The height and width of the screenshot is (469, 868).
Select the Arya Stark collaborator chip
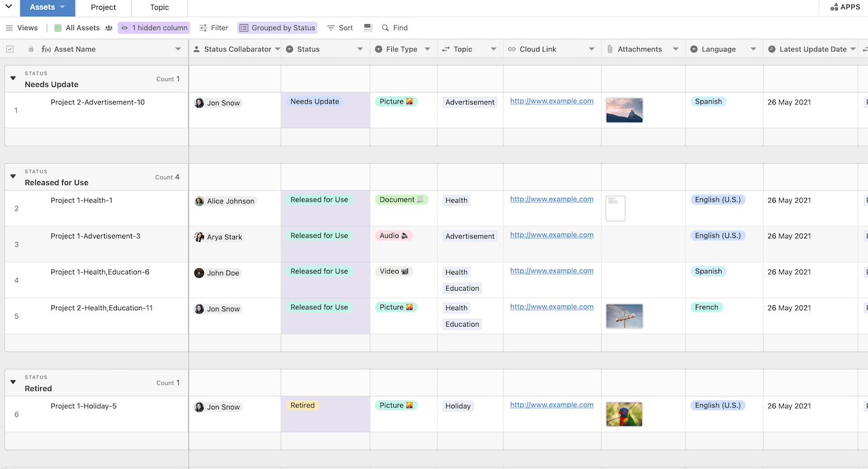pos(219,237)
